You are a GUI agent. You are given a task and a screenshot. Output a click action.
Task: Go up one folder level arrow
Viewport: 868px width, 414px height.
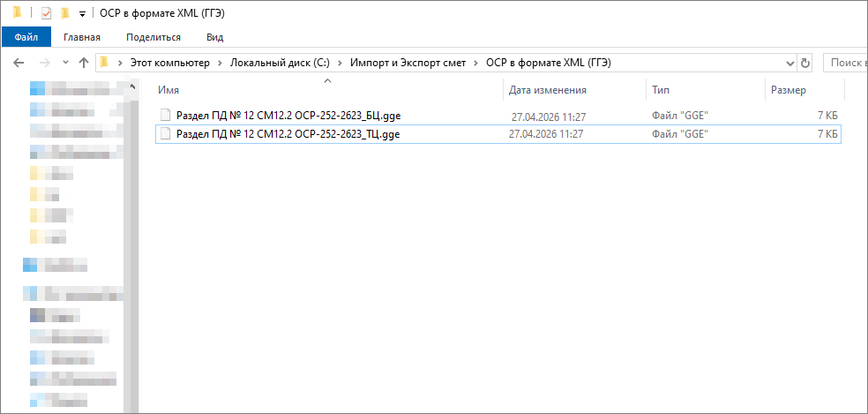tap(84, 63)
